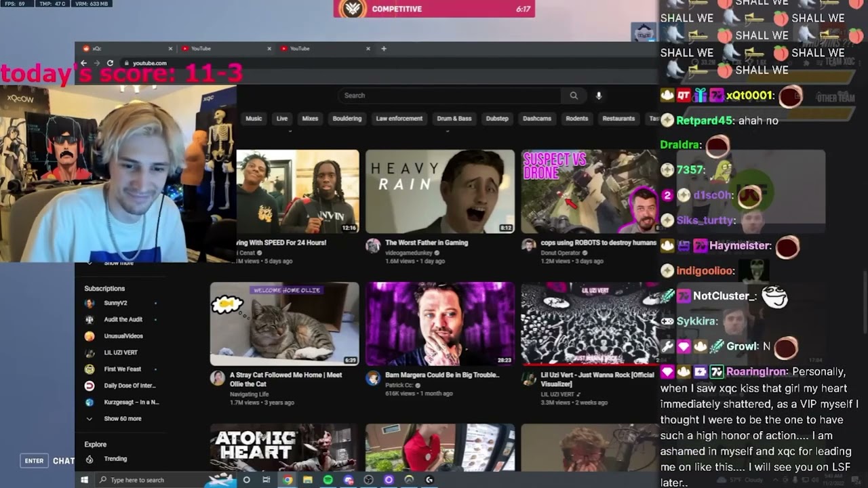Viewport: 868px width, 488px height.
Task: Open the Heavy Rain video thumbnail
Action: (x=440, y=191)
